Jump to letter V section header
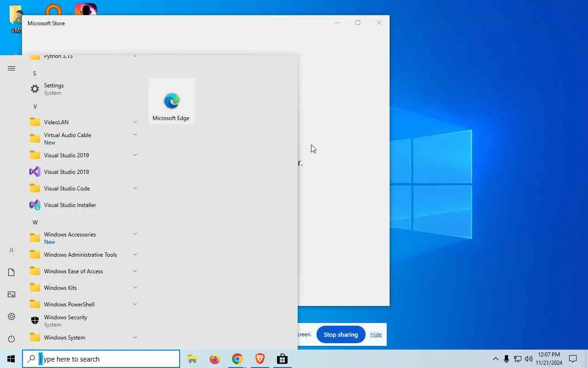This screenshot has height=368, width=588. pyautogui.click(x=35, y=106)
